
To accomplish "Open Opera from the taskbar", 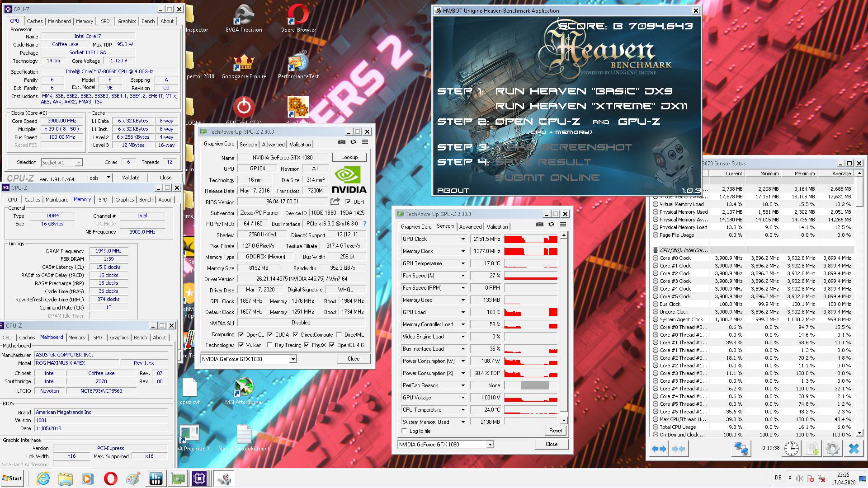I will click(110, 479).
